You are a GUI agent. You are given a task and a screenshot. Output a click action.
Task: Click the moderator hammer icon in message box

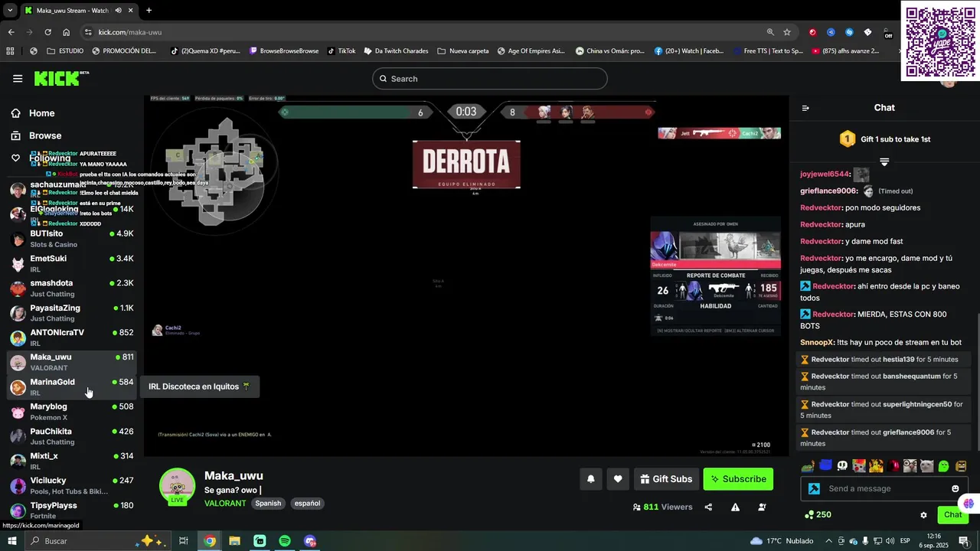point(814,489)
